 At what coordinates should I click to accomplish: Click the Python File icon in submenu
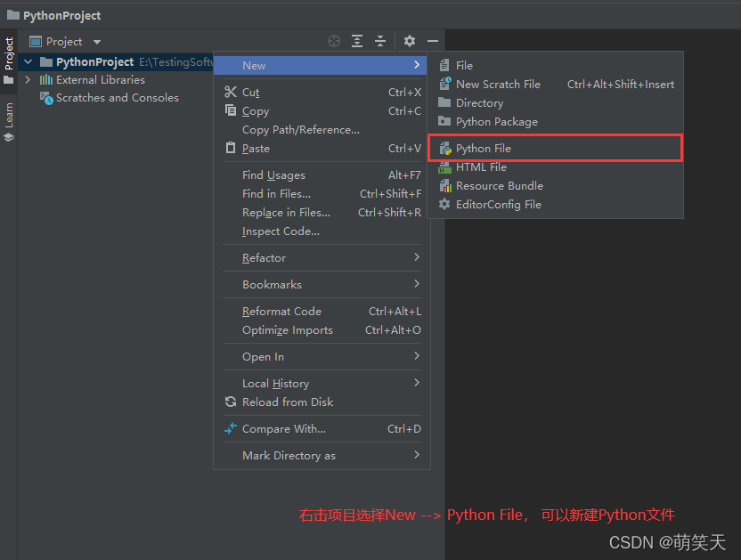444,149
